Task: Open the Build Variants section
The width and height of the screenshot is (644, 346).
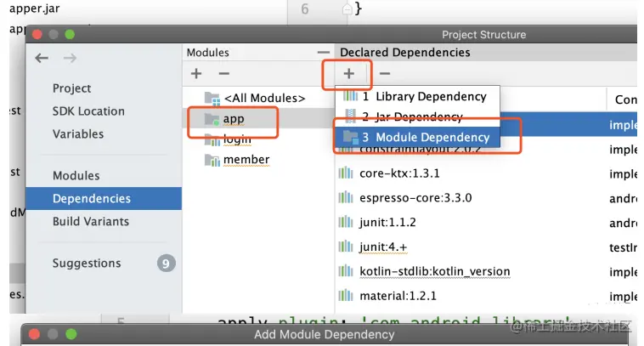Action: pos(91,222)
